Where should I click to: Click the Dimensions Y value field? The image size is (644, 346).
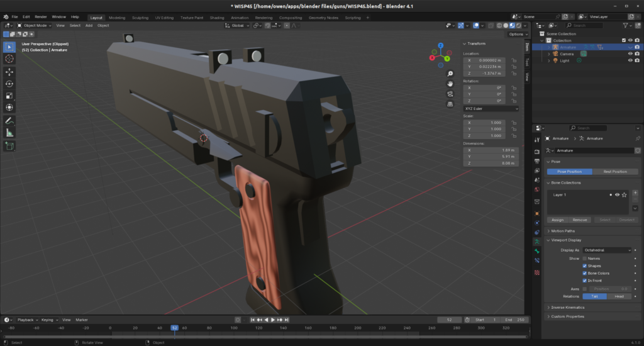click(x=491, y=157)
